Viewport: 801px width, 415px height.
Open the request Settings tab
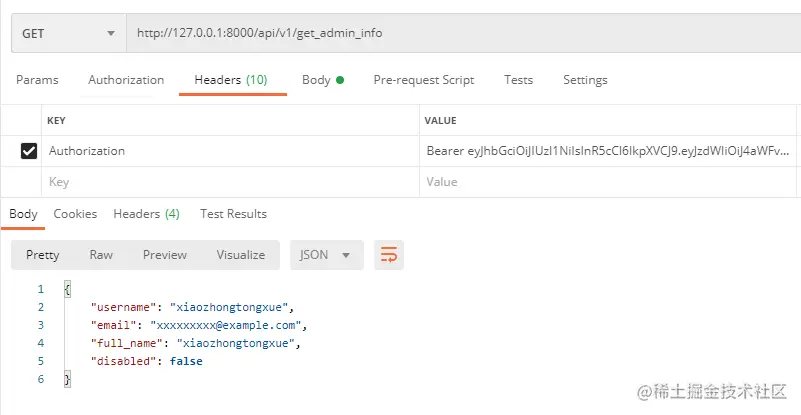click(x=585, y=80)
